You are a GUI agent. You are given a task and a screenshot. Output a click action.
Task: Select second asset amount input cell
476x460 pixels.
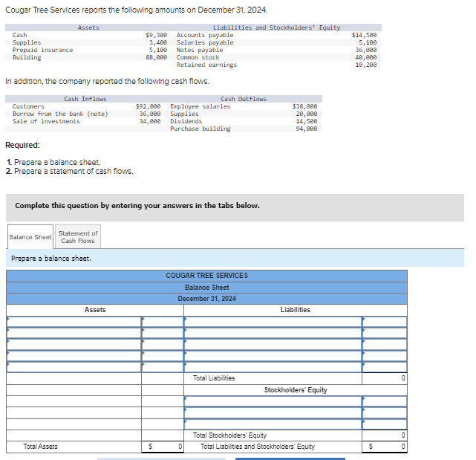163,333
